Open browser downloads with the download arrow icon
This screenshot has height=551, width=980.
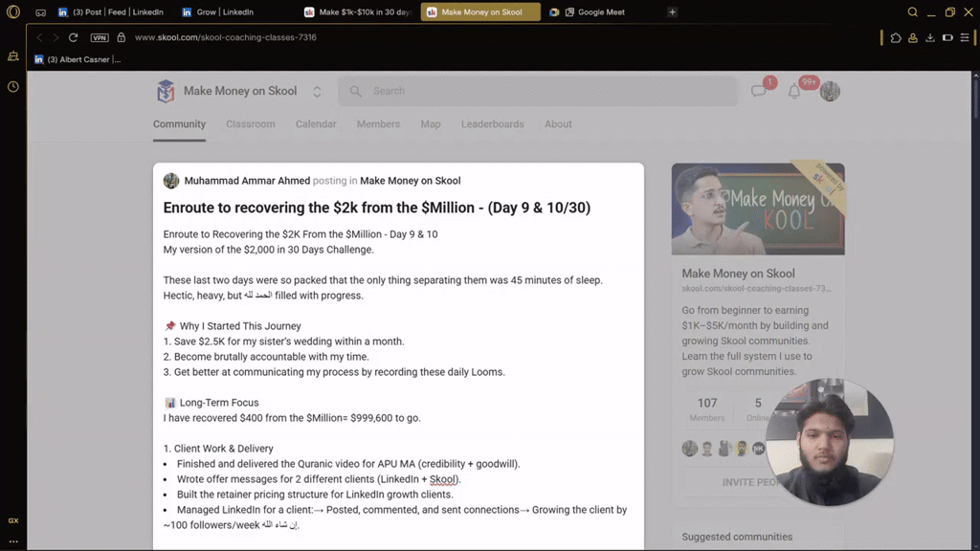point(930,38)
